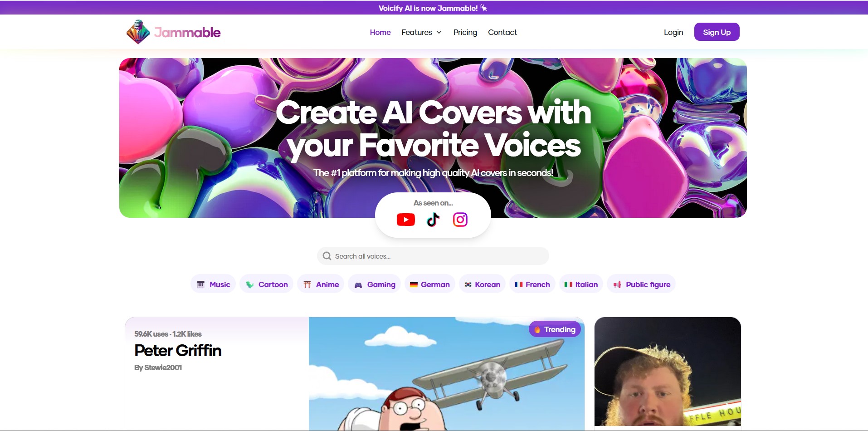Image resolution: width=868 pixels, height=431 pixels.
Task: Select the Public figure category chip
Action: (x=641, y=284)
